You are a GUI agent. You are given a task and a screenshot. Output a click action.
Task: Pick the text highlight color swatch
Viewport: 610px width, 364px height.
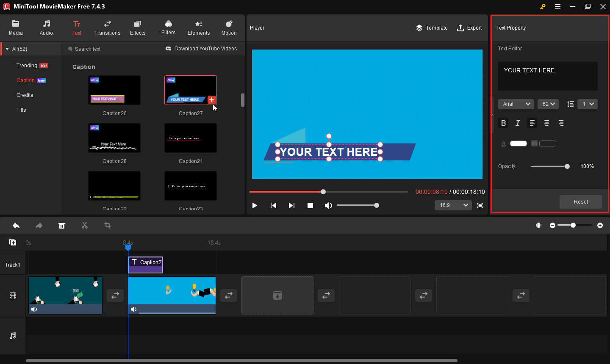[548, 143]
